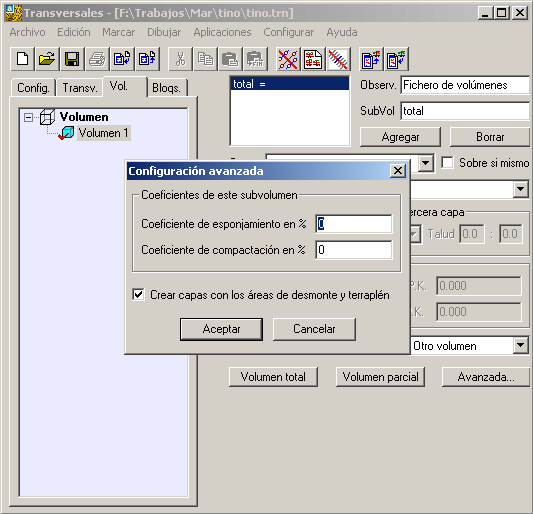Viewport: 533px width, 514px height.
Task: Click the Copy toolbar icon
Action: [x=205, y=59]
